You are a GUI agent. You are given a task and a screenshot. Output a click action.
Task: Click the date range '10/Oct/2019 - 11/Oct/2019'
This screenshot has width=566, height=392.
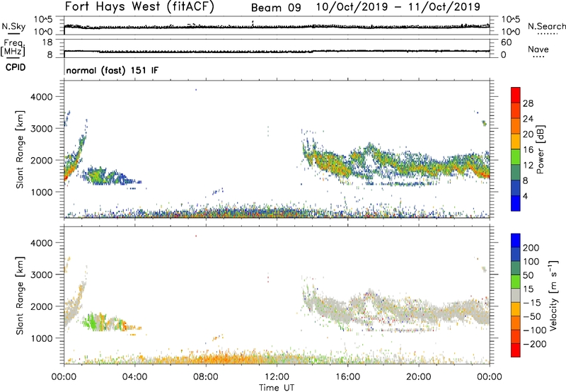click(398, 7)
